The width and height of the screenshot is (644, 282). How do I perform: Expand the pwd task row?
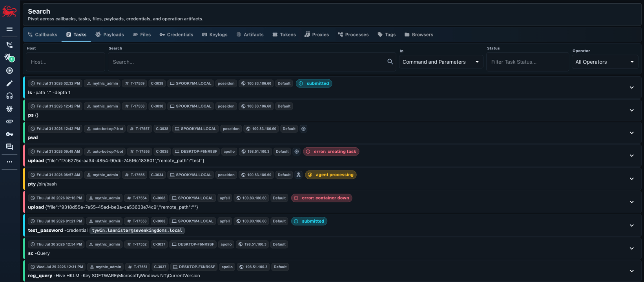[x=631, y=133]
